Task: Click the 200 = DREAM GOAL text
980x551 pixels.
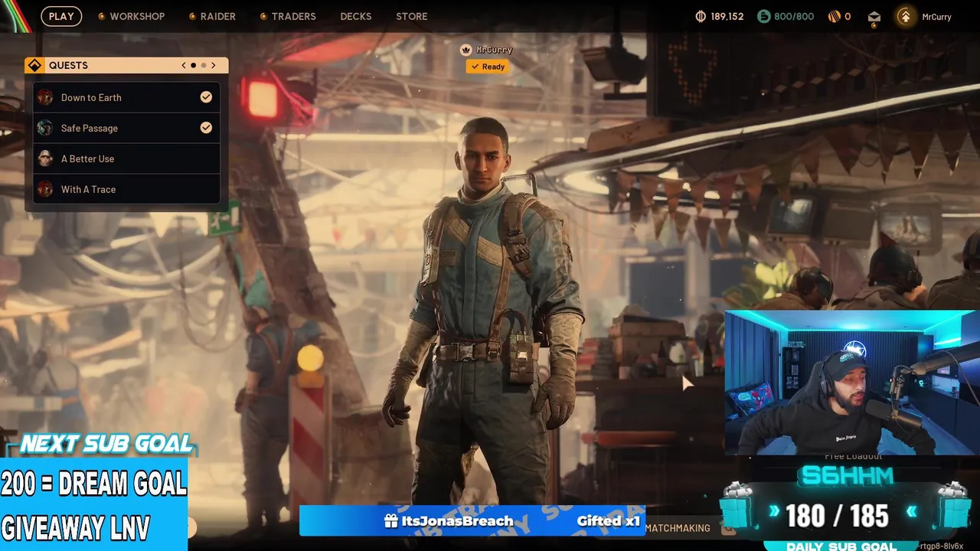Action: pyautogui.click(x=93, y=483)
